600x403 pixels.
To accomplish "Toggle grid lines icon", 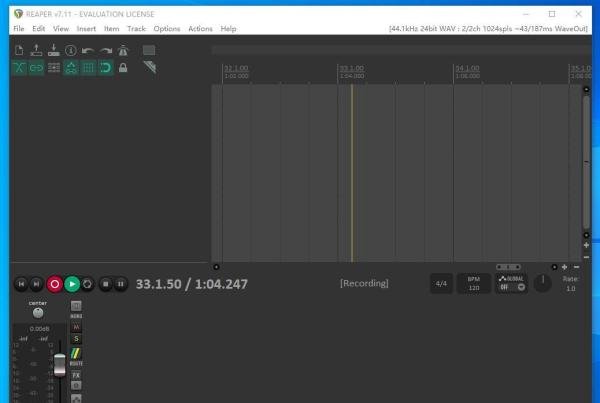I will click(x=88, y=68).
